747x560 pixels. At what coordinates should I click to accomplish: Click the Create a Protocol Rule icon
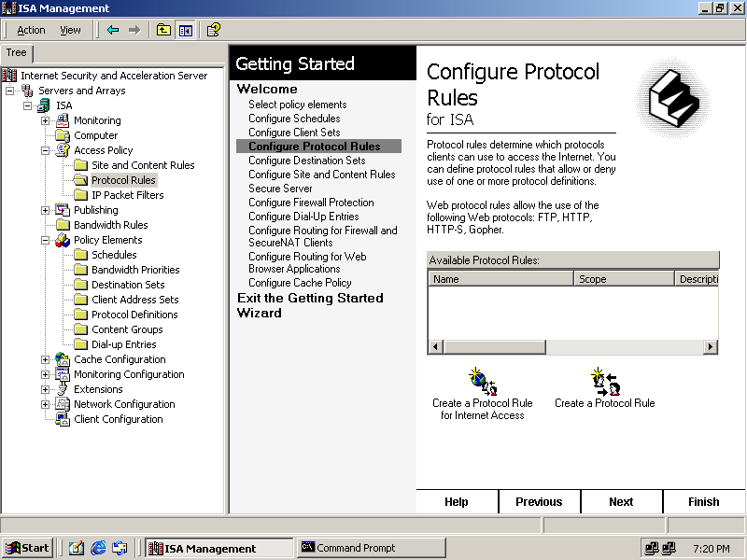605,382
